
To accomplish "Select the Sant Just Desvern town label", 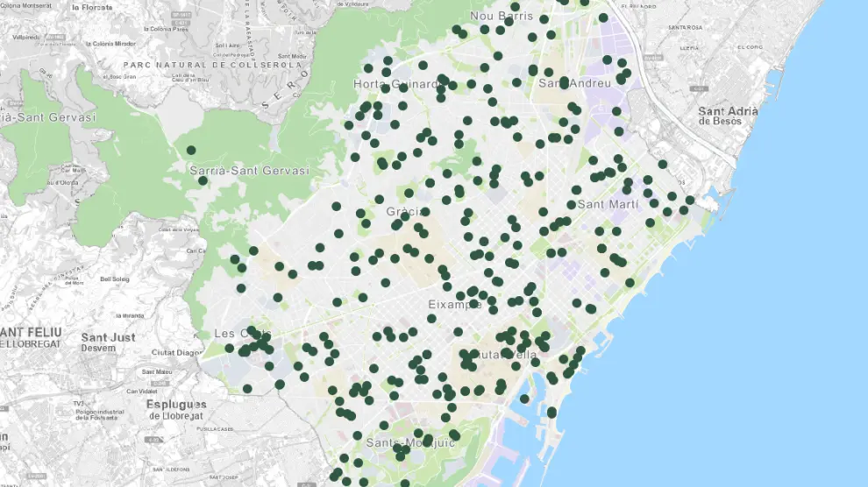I will pyautogui.click(x=108, y=342).
